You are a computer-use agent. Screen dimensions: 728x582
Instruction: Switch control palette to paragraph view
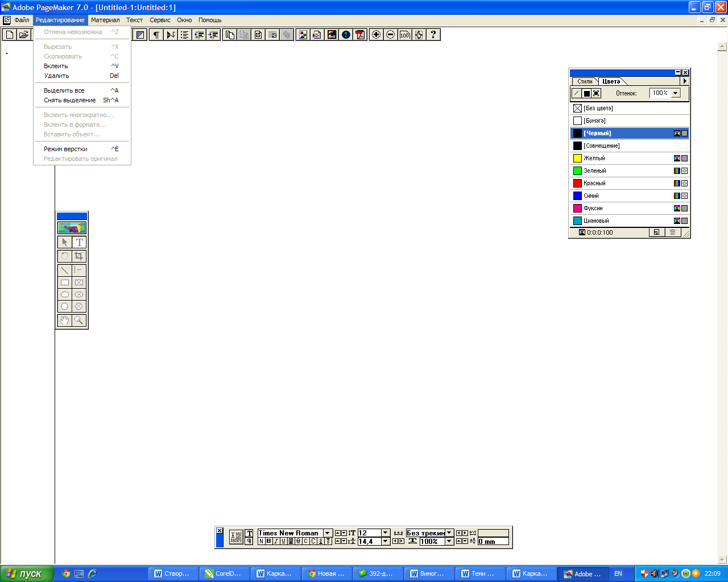[x=249, y=541]
